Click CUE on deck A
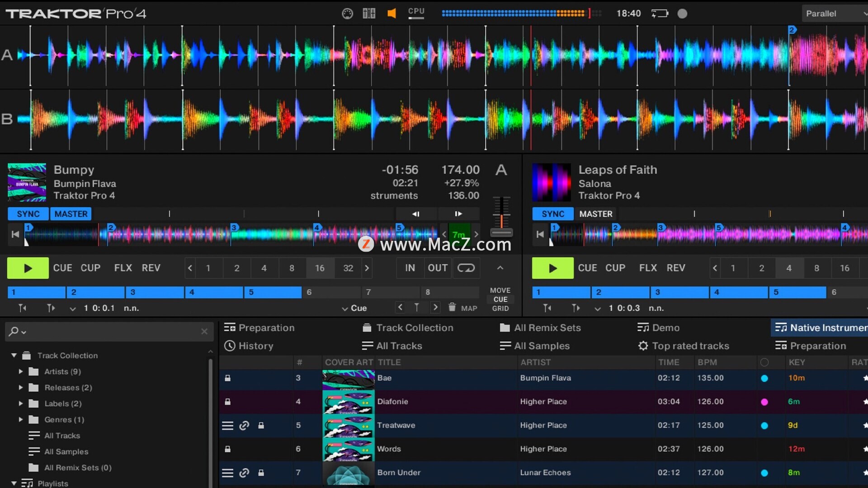Image resolution: width=868 pixels, height=488 pixels. click(x=62, y=268)
